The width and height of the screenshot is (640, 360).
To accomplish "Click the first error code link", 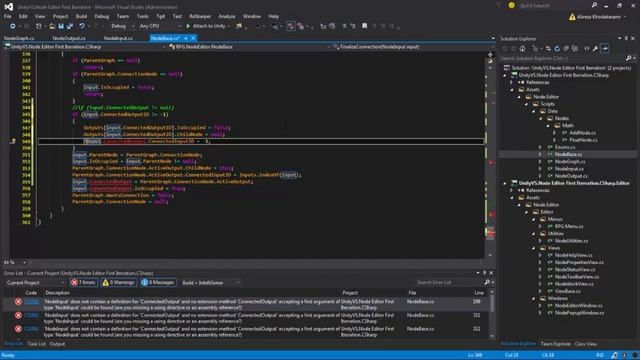I will (32, 302).
